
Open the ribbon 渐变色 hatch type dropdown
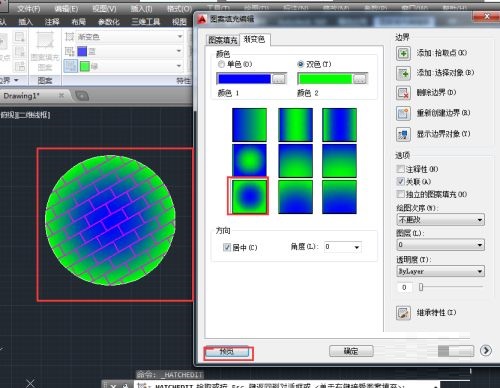[180, 37]
